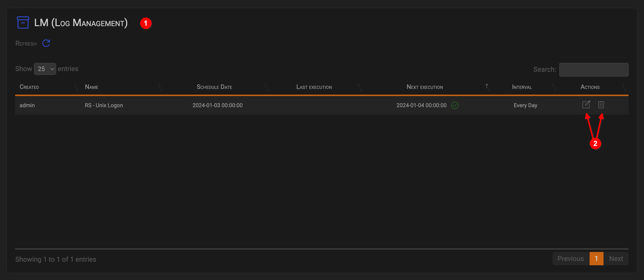Click the LM (Log Management) title
Viewport: 644px width, 280px height.
81,23
